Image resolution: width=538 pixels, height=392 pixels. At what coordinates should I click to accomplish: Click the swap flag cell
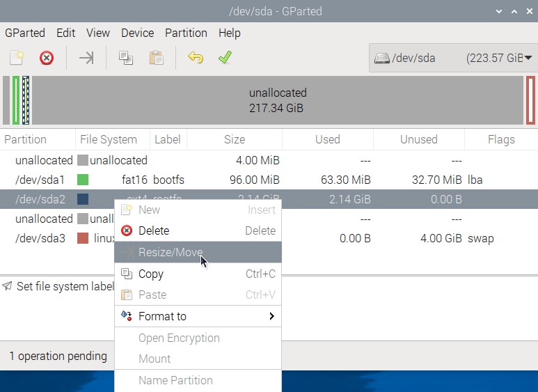[481, 238]
